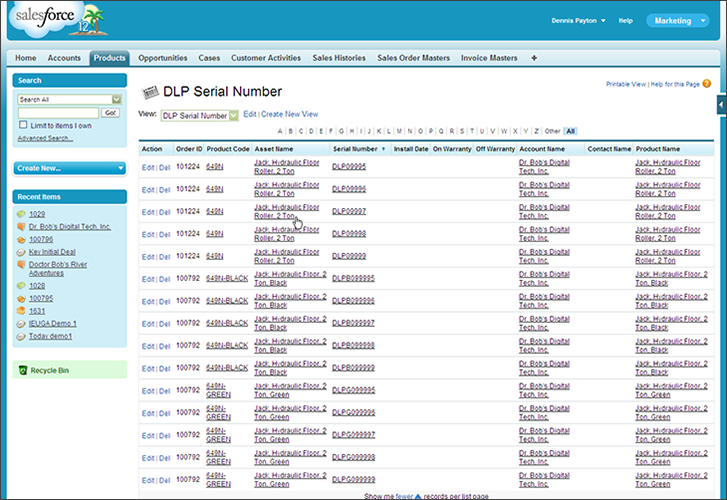
Task: Open the Marketing app menu
Action: (677, 20)
